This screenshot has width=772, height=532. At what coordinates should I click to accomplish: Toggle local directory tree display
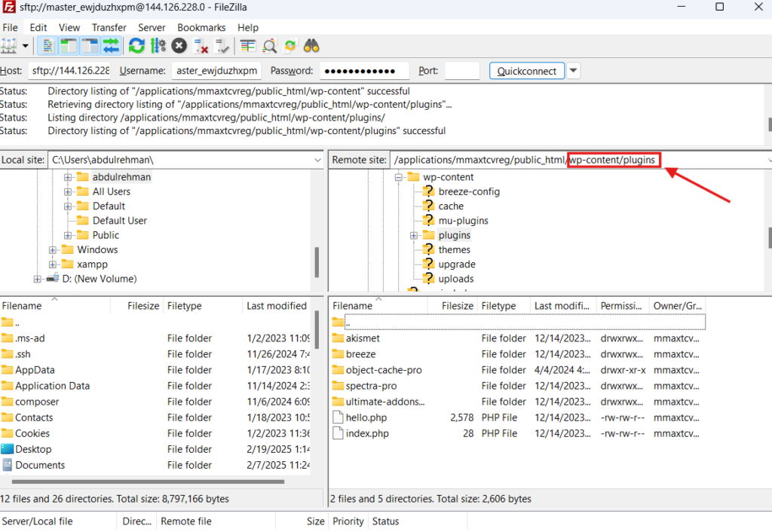tap(68, 46)
